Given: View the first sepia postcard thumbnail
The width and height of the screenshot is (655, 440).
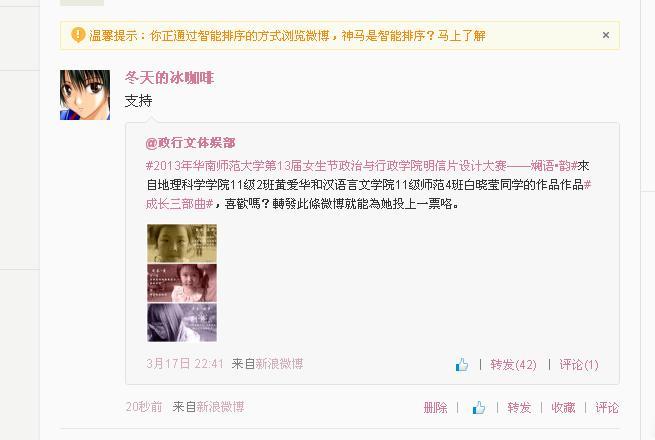Looking at the screenshot, I should pyautogui.click(x=182, y=243).
